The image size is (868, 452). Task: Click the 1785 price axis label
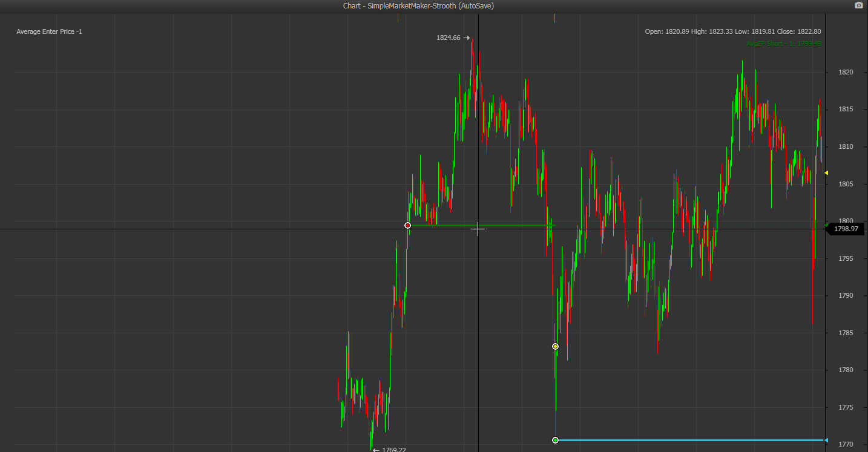(845, 333)
